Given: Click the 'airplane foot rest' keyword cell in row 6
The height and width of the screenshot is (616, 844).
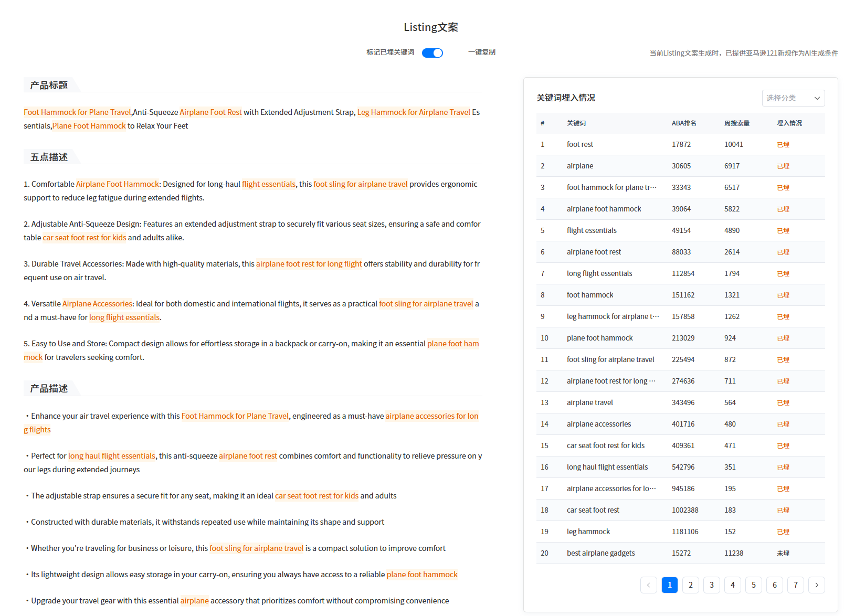Looking at the screenshot, I should (x=594, y=252).
